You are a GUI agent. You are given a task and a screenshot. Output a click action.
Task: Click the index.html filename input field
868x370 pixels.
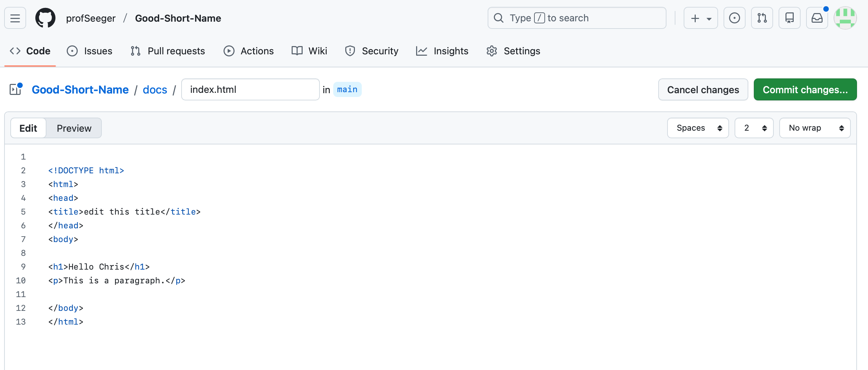coord(250,89)
